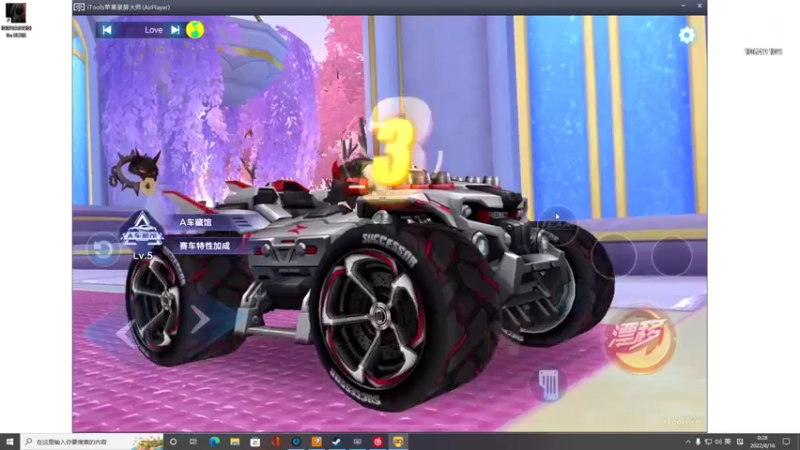Switch the 英 input method indicator
Viewport: 800px width, 450px height.
[728, 442]
